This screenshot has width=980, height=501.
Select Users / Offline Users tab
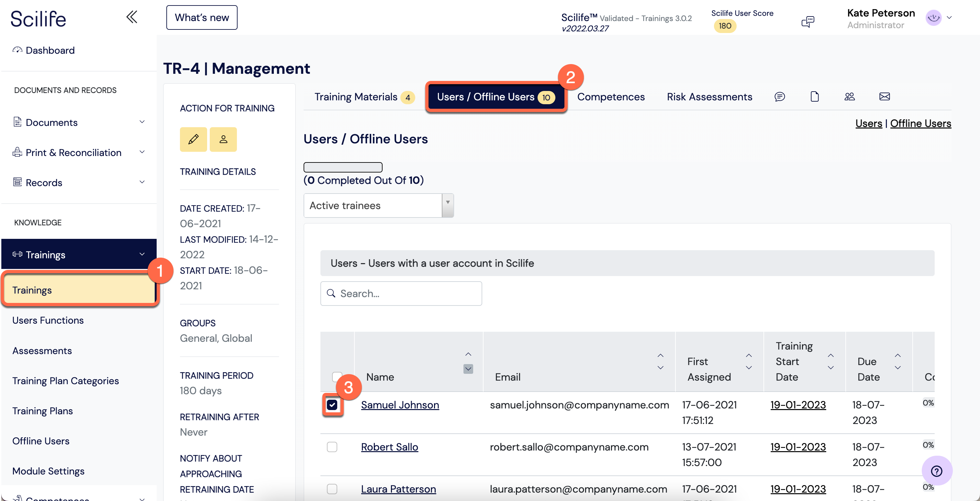point(496,97)
